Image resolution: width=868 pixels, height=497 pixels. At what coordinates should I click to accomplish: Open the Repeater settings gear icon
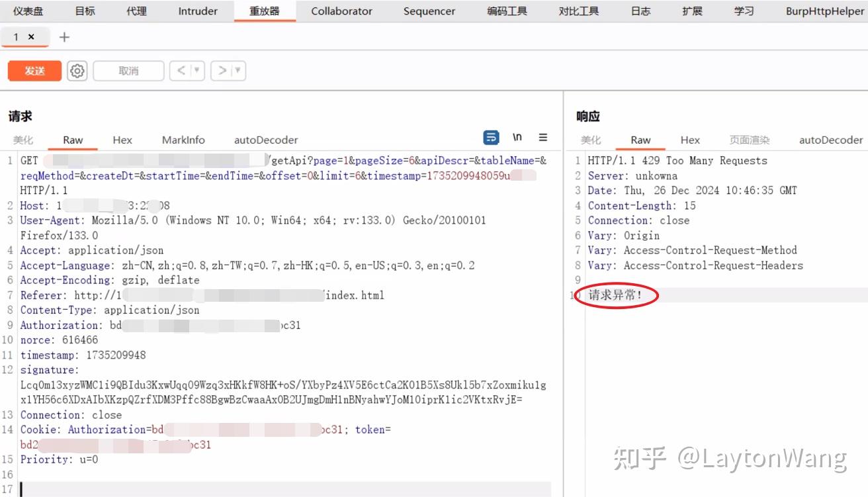click(x=77, y=70)
